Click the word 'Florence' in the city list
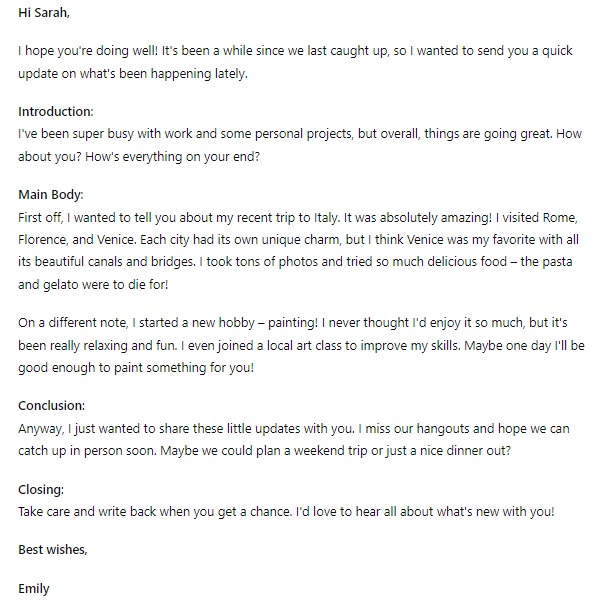 pyautogui.click(x=42, y=239)
